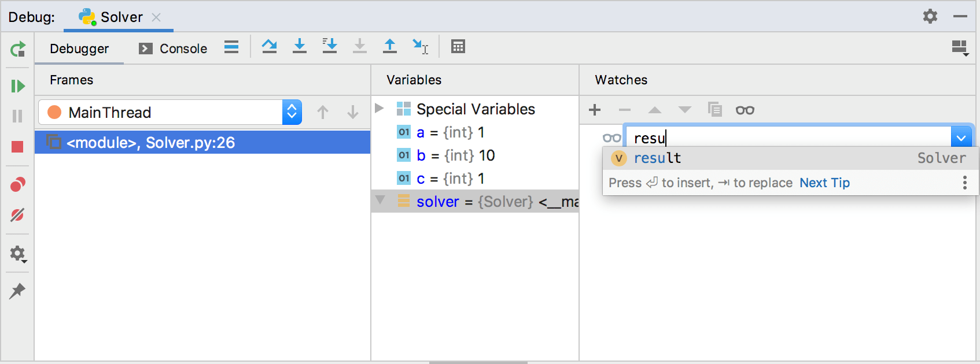
Task: Toggle show watches in variables view
Action: point(745,110)
